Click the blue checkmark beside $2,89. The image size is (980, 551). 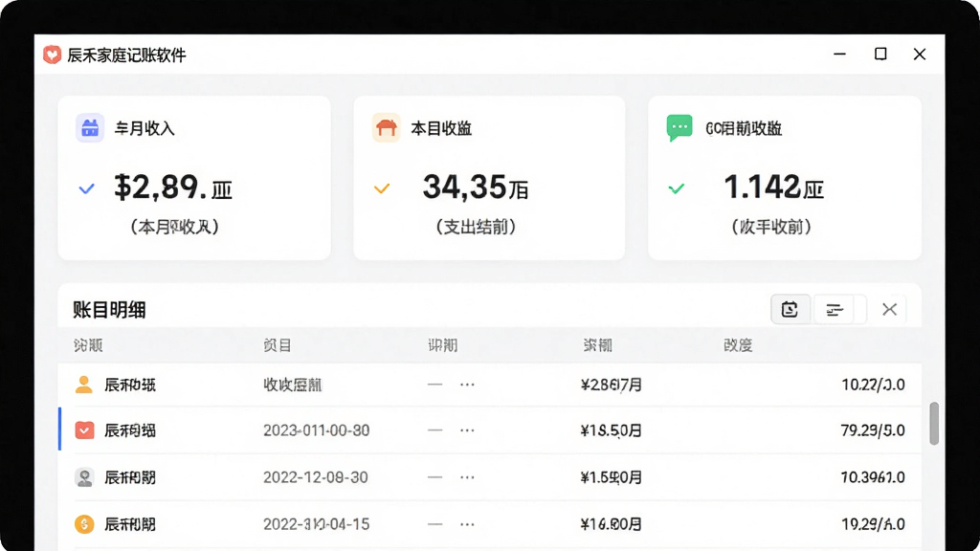coord(87,188)
